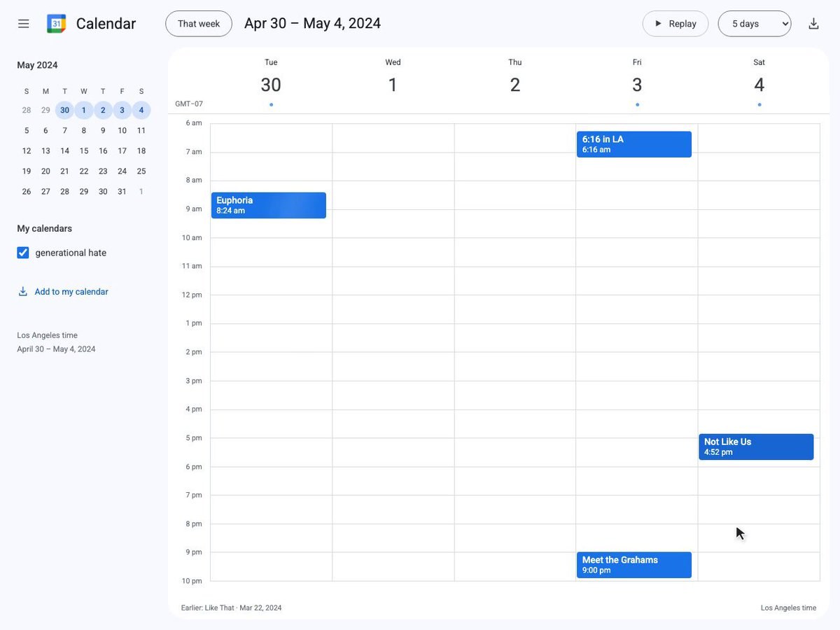Open the Meet the Grahams event
Image resolution: width=840 pixels, height=630 pixels.
[x=634, y=565]
